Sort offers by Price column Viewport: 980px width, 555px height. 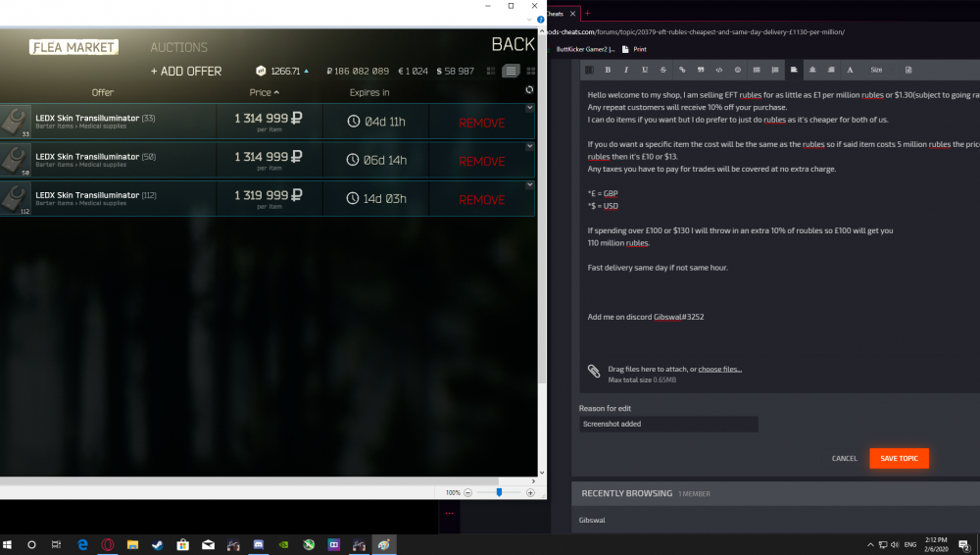263,92
